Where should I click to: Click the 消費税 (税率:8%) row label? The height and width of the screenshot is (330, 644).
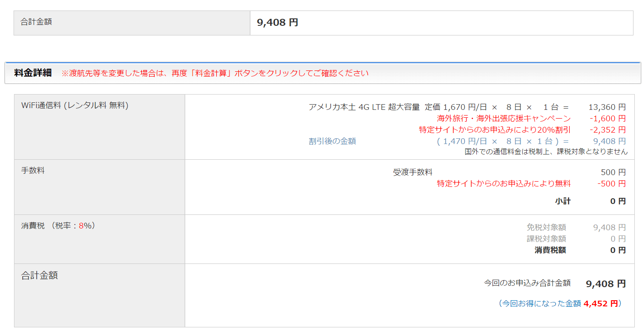[58, 226]
